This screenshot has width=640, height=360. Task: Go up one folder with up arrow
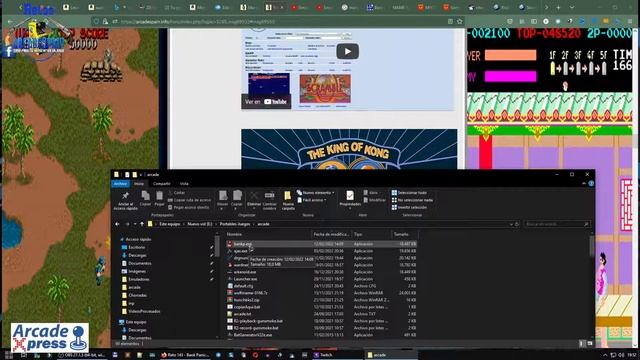(x=142, y=224)
